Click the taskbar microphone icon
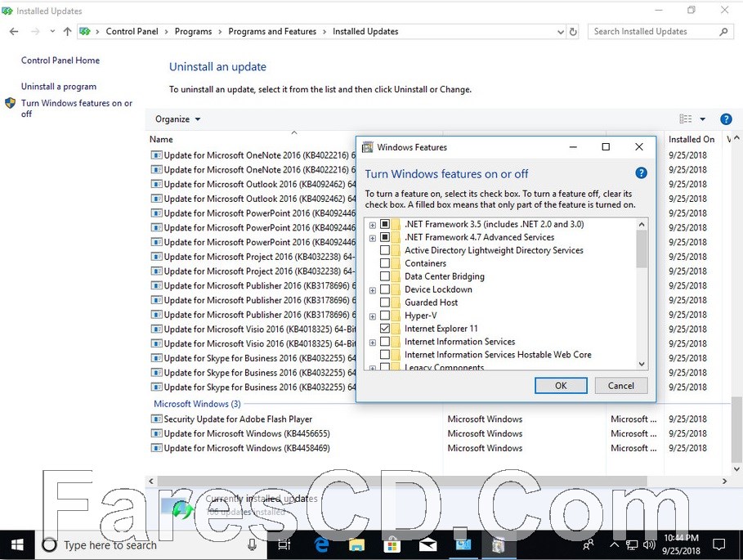 point(252,545)
